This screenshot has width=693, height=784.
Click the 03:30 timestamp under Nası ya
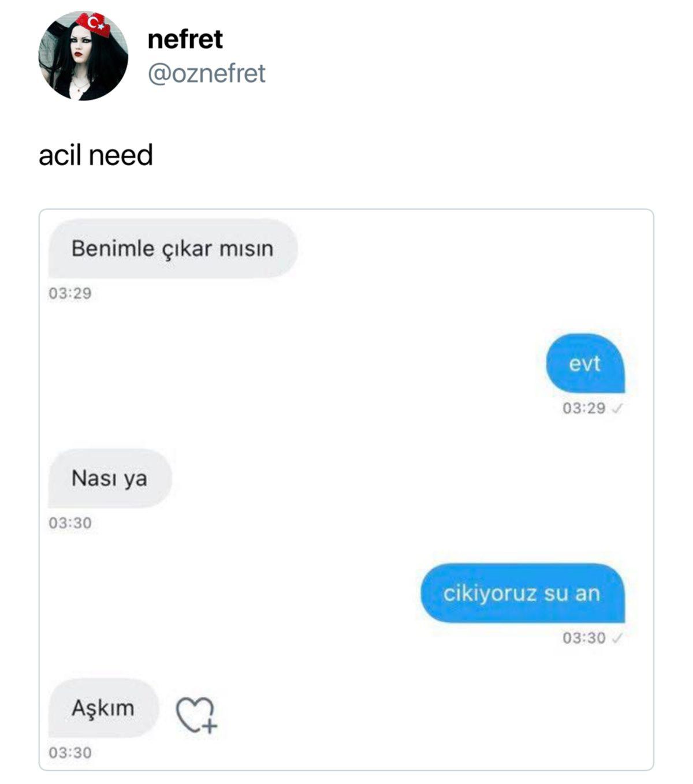click(x=70, y=523)
